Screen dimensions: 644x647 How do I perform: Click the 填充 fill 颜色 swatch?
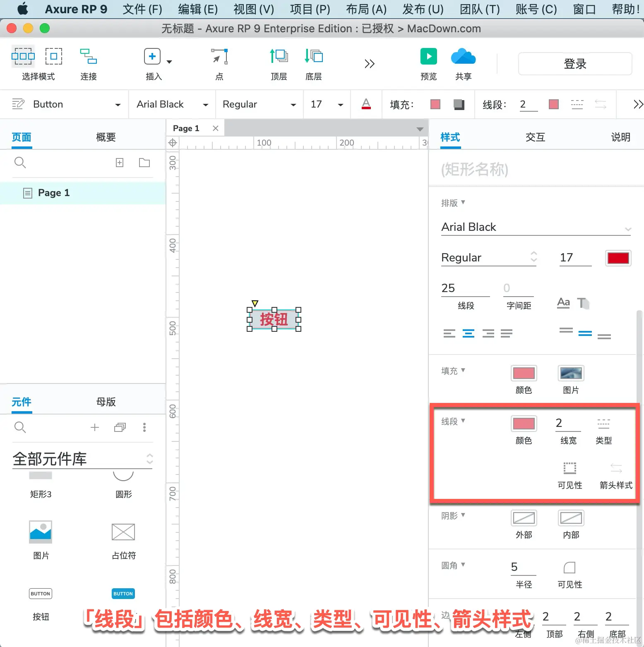coord(524,373)
